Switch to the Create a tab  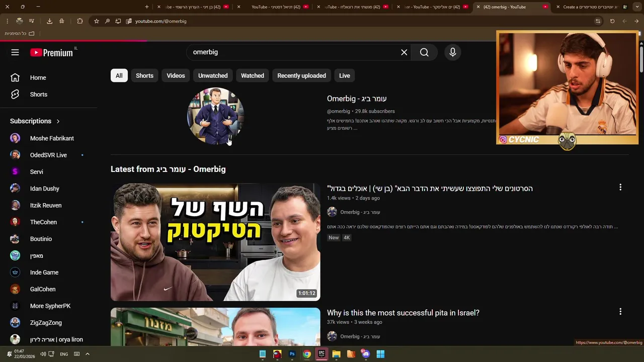tap(594, 7)
